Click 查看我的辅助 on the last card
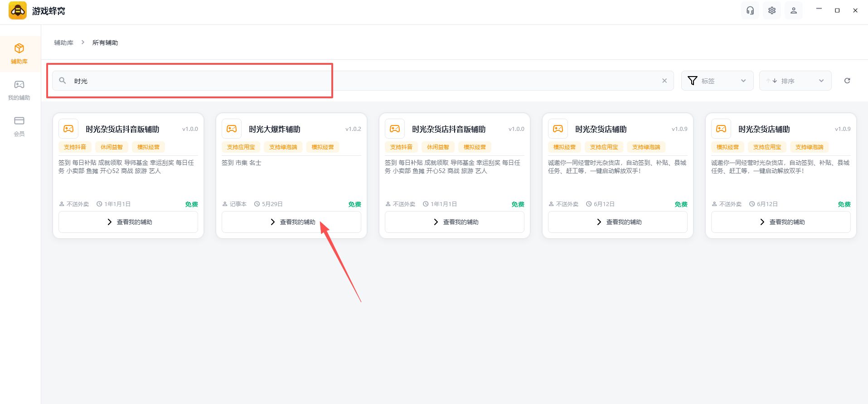 781,222
